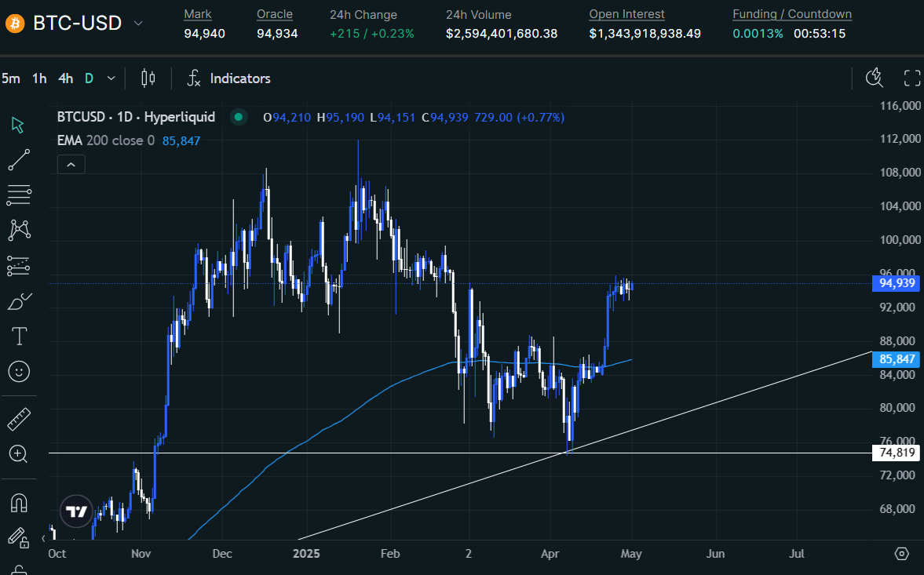The width and height of the screenshot is (924, 575).
Task: Click the 24h Volume value $2,594,401,680.38
Action: 502,34
